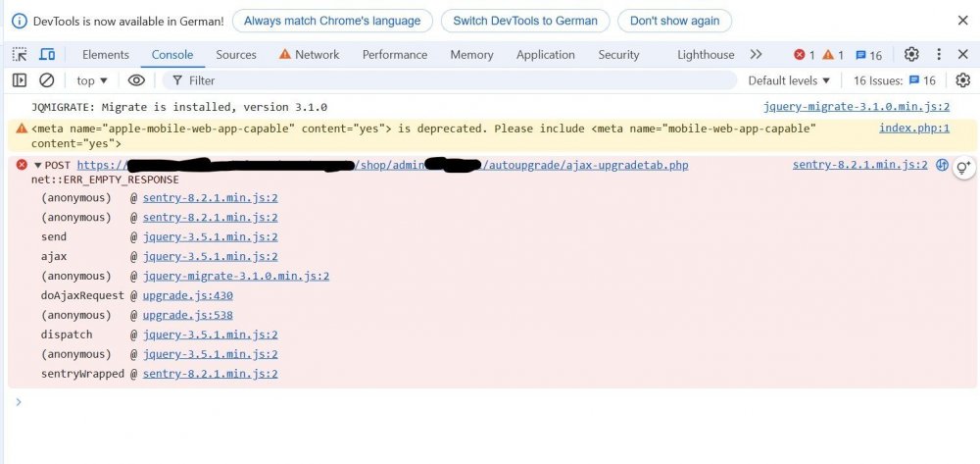This screenshot has width=980, height=464.
Task: Click the red error count badge
Action: (x=805, y=55)
